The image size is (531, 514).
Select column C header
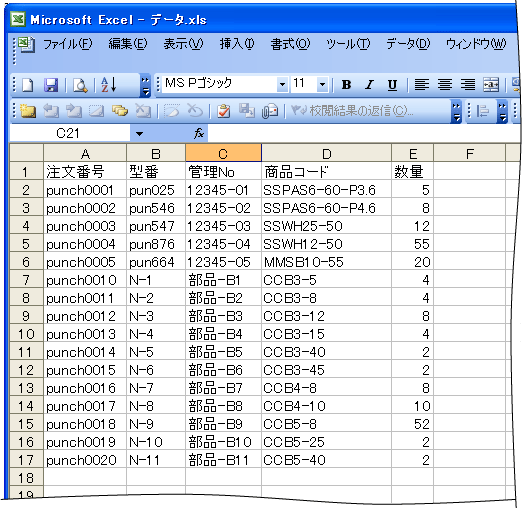click(x=223, y=154)
